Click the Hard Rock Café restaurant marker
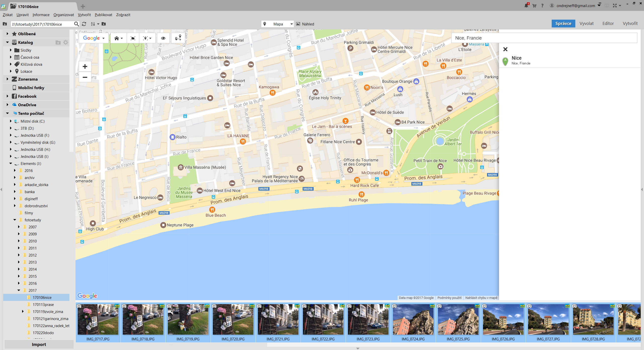 [357, 180]
